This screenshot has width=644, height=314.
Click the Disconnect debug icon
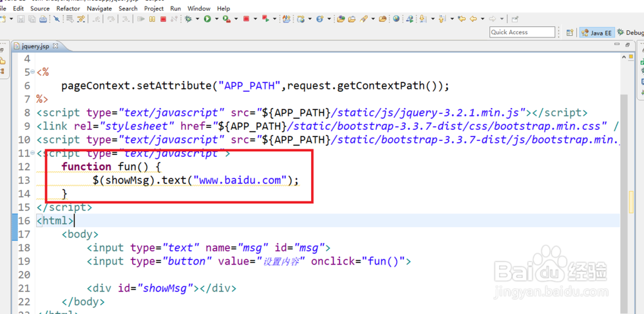[x=174, y=19]
